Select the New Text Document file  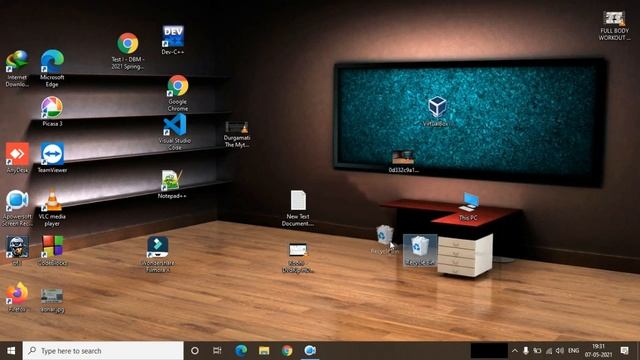(x=298, y=208)
